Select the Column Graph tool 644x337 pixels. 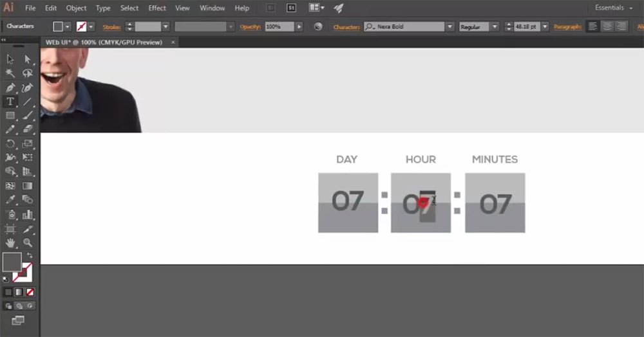(28, 214)
